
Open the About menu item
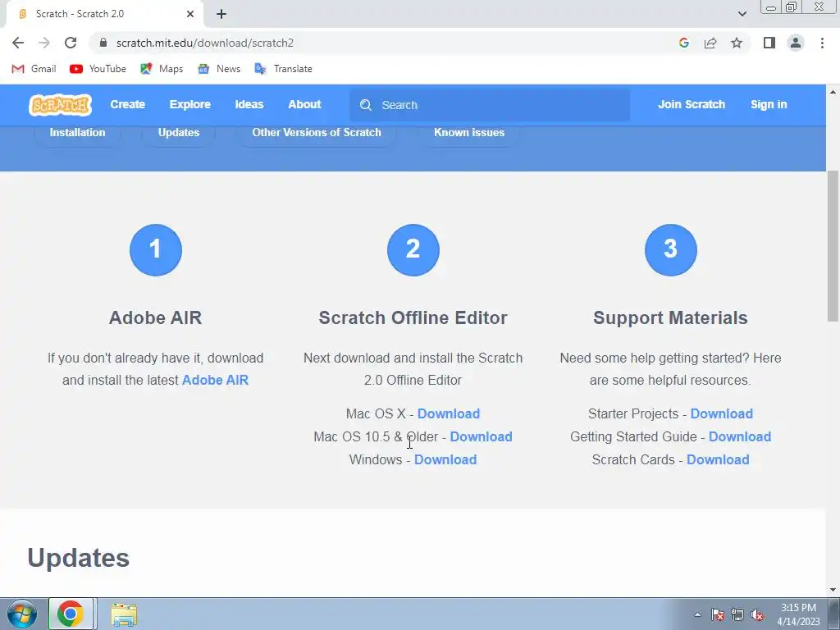point(304,104)
